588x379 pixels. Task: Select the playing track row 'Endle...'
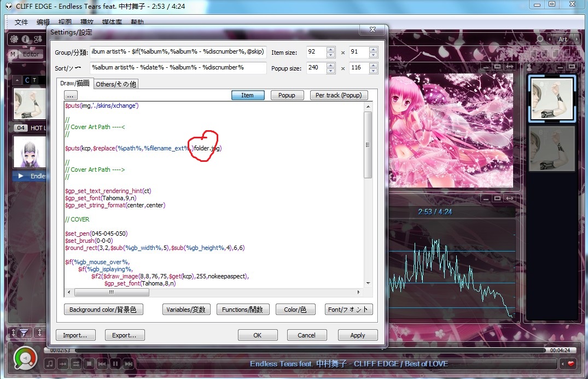(29, 176)
